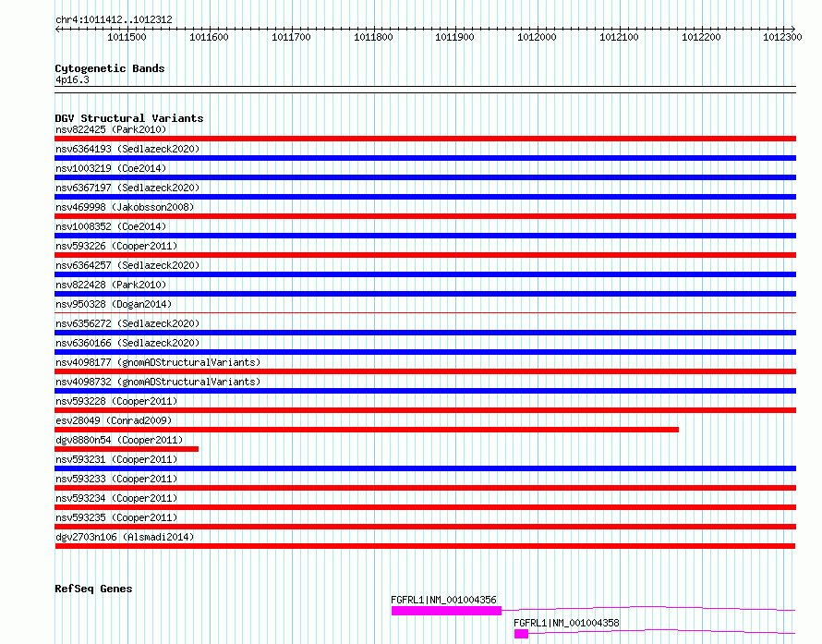
Task: Click the esv28049 red variant bar
Action: coord(367,430)
